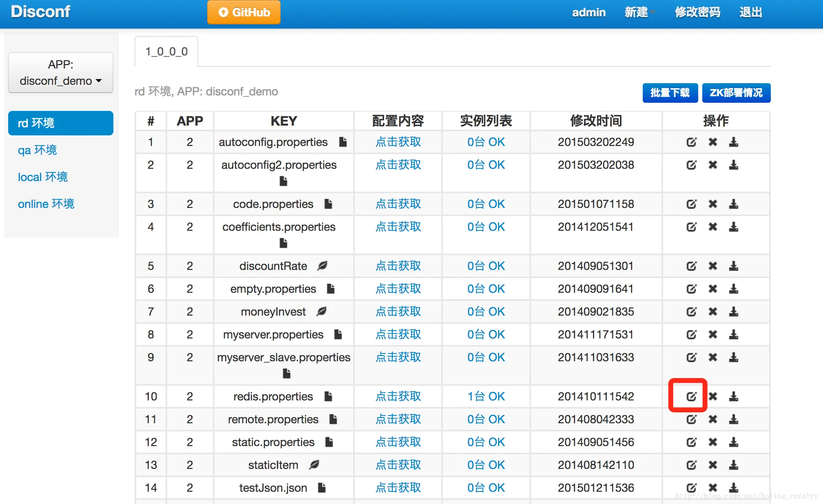Click the edit icon for discountRate
This screenshot has width=823, height=504.
691,266
